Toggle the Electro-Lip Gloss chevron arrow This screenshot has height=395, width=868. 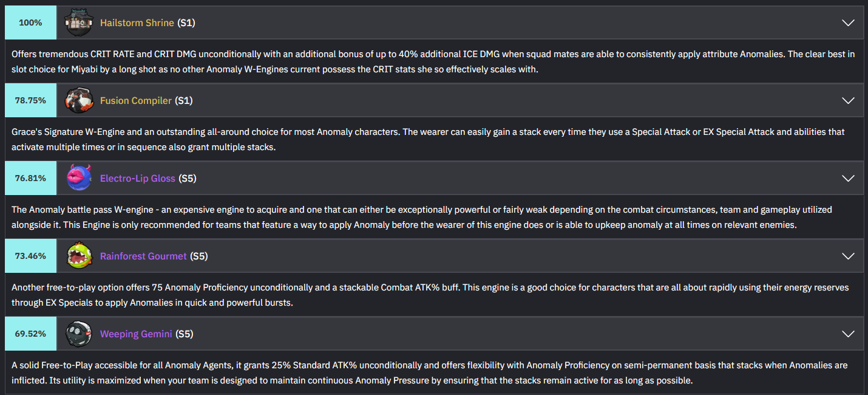pos(848,179)
